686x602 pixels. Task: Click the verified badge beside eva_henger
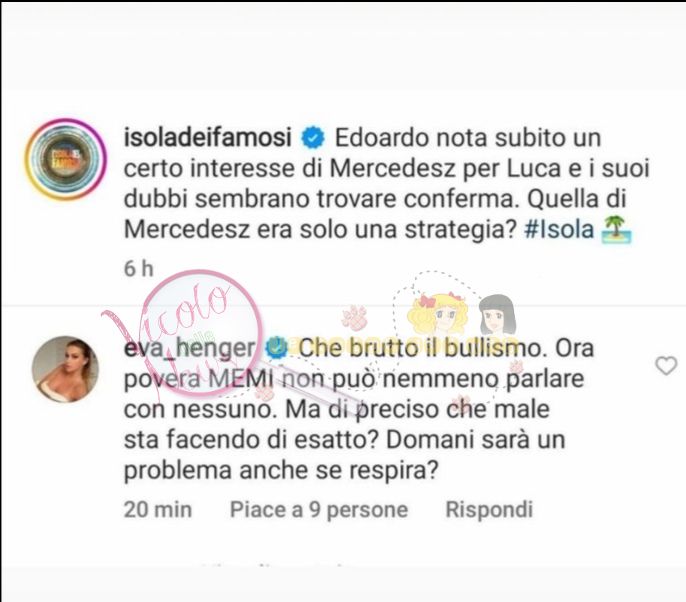click(x=276, y=349)
